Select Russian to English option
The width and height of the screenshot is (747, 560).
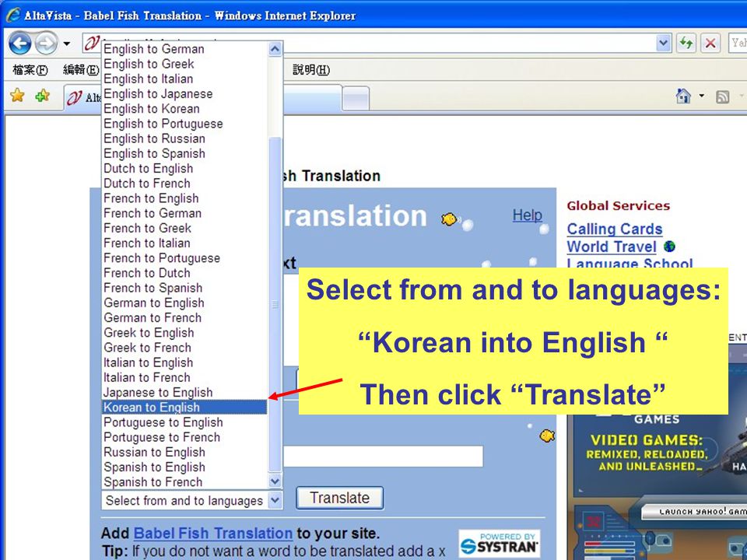coord(185,453)
